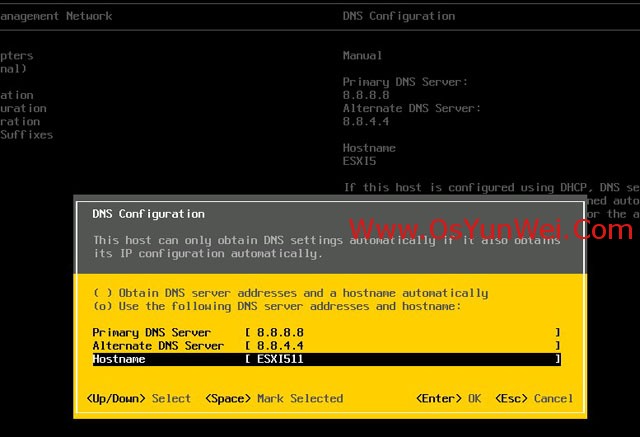The image size is (640, 437).
Task: Choose the use following DNS server addresses option
Action: click(277, 306)
